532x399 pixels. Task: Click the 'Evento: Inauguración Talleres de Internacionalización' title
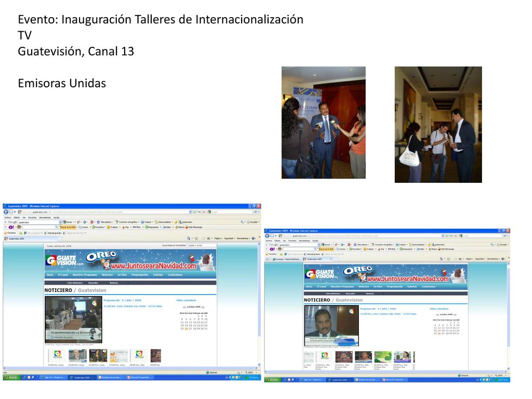pyautogui.click(x=161, y=19)
